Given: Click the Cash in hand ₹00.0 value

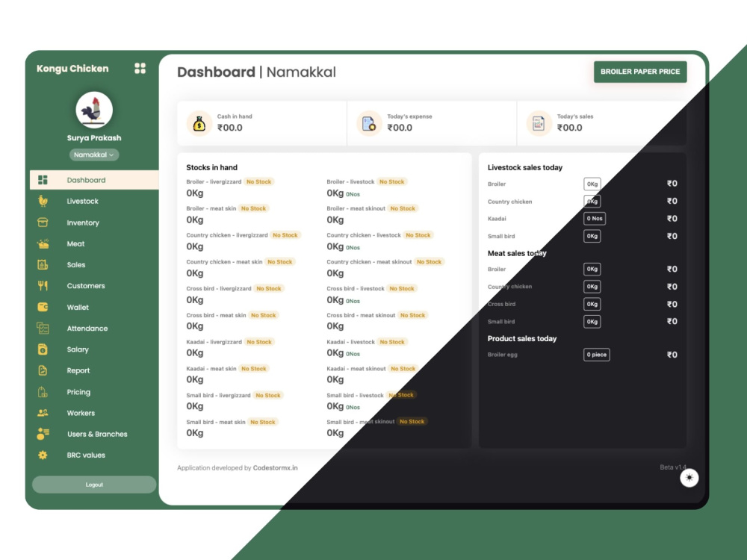Looking at the screenshot, I should coord(229,128).
